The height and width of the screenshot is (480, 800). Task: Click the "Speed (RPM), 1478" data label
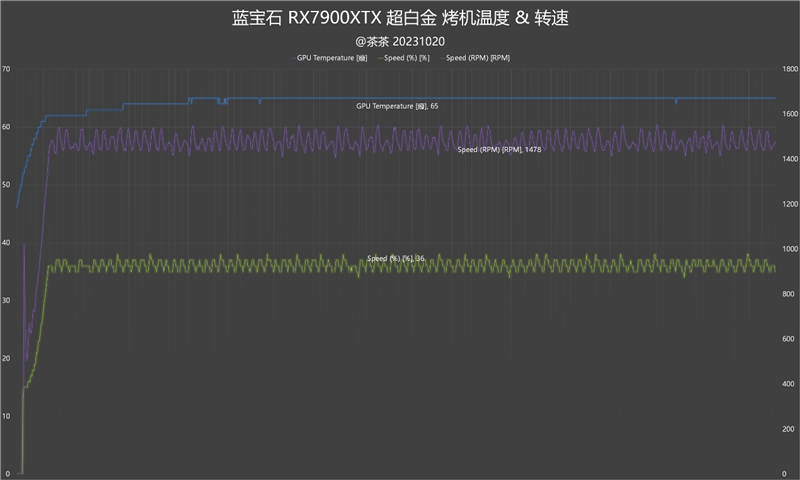[x=499, y=149]
